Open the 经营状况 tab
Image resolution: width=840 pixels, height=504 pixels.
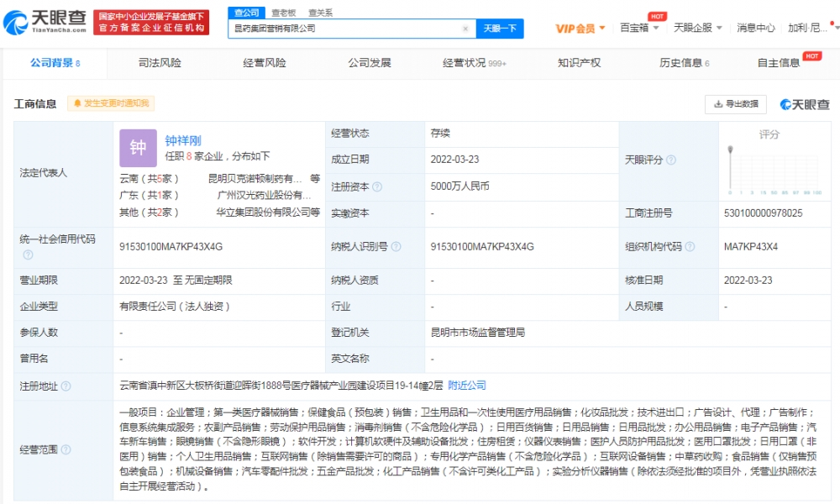(x=474, y=63)
